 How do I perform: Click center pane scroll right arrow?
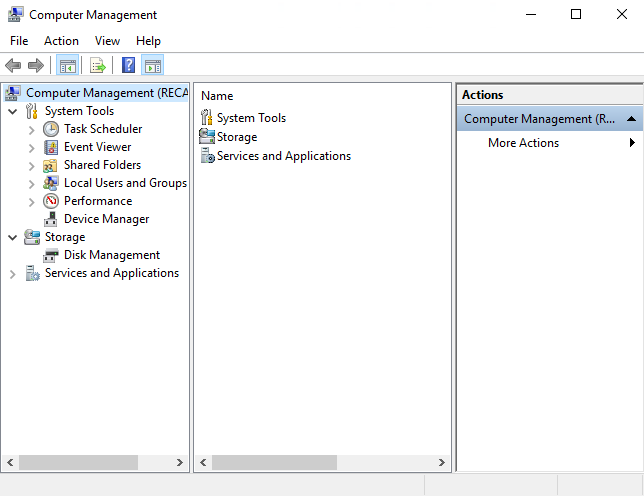(442, 462)
